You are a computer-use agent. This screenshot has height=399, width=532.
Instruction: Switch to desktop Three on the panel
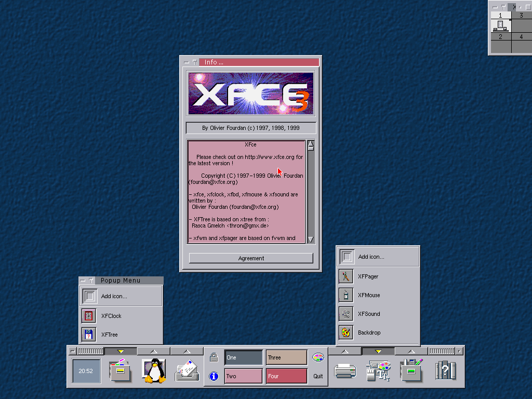(286, 357)
